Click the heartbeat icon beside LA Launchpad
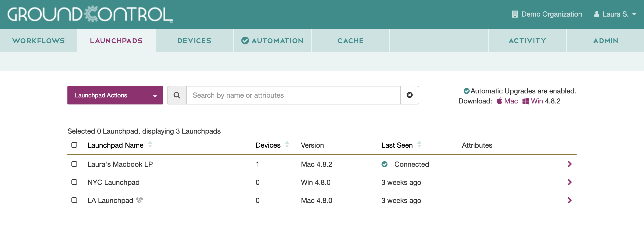644x226 pixels. click(139, 200)
